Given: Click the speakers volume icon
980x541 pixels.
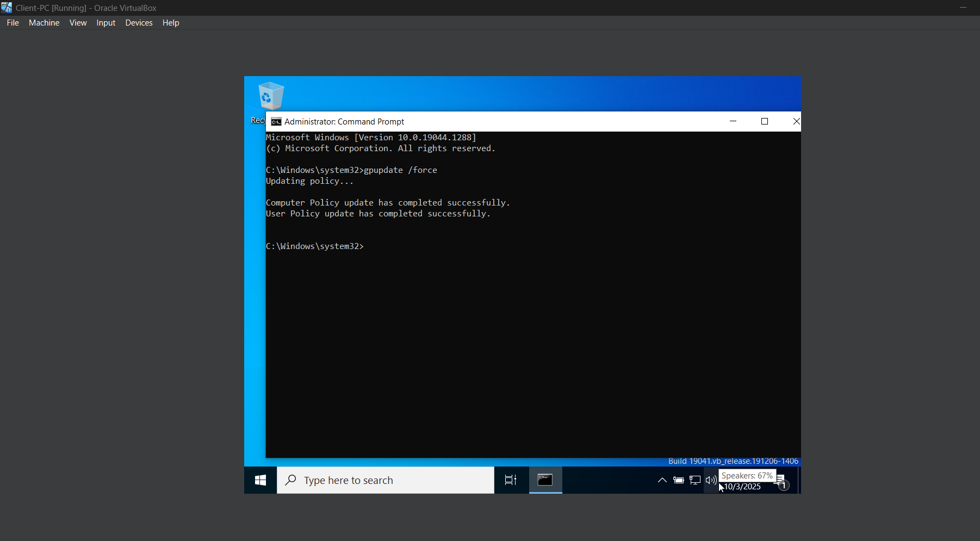Looking at the screenshot, I should (711, 480).
